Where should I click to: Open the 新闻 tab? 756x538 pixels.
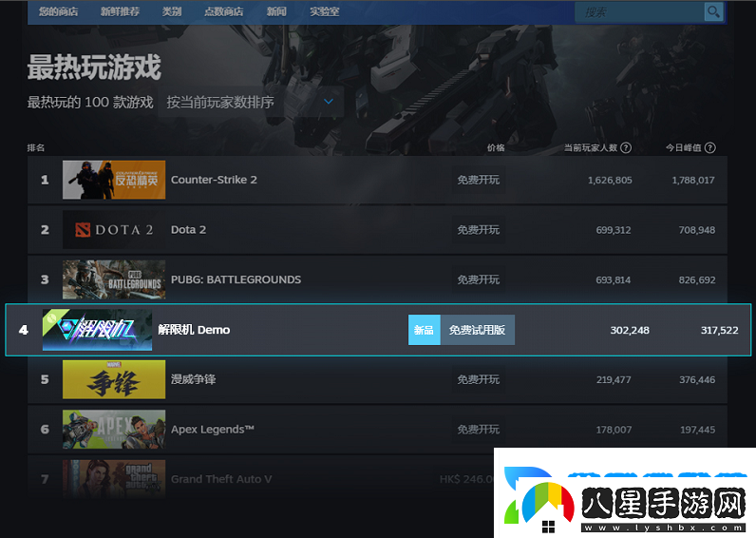coord(276,11)
